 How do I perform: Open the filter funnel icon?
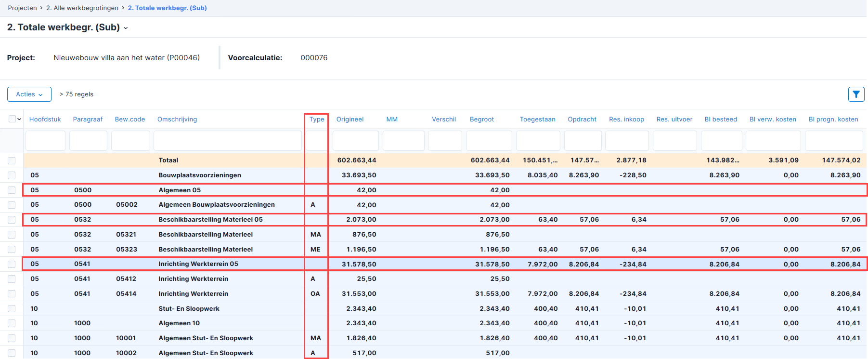(856, 94)
